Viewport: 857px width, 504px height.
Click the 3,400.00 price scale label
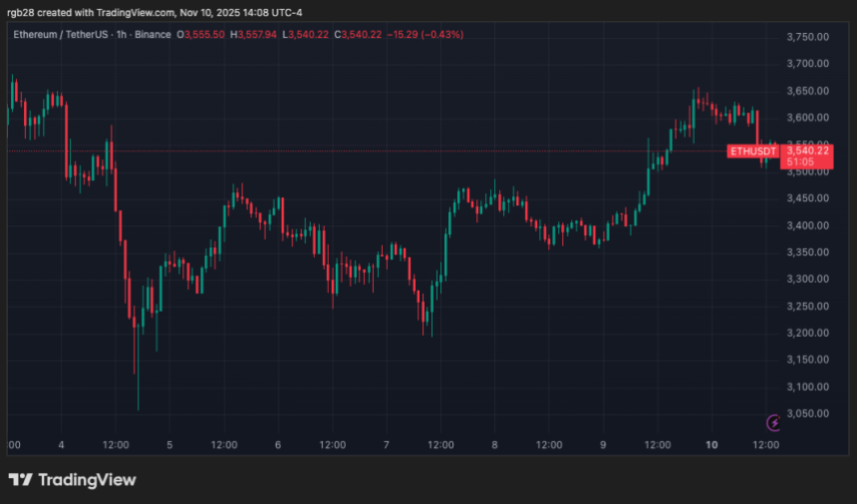tap(808, 225)
